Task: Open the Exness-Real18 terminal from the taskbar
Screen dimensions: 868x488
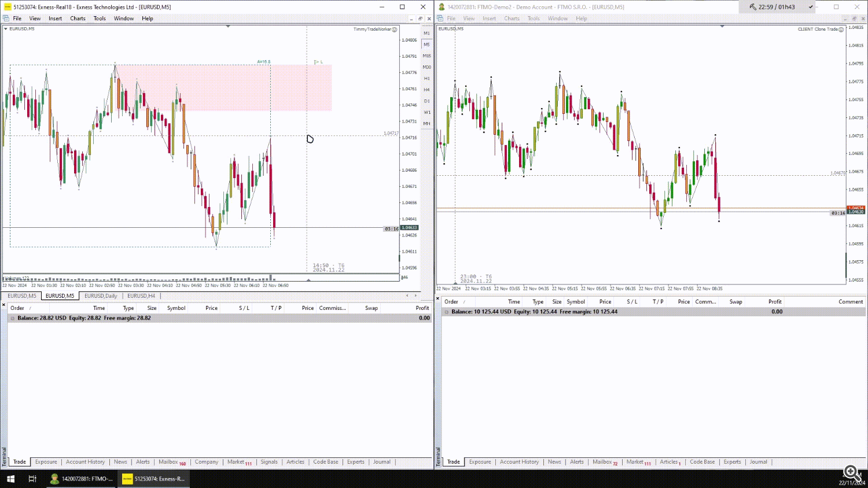Action: pos(153,479)
